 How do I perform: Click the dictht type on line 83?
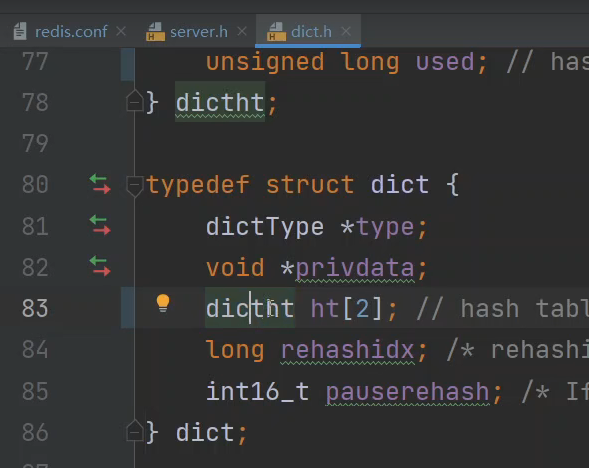(x=250, y=309)
